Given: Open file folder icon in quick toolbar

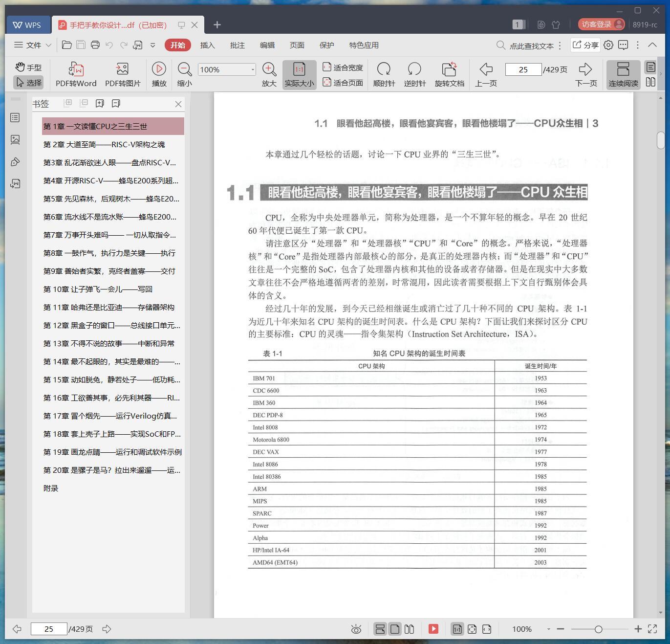Looking at the screenshot, I should pos(67,45).
